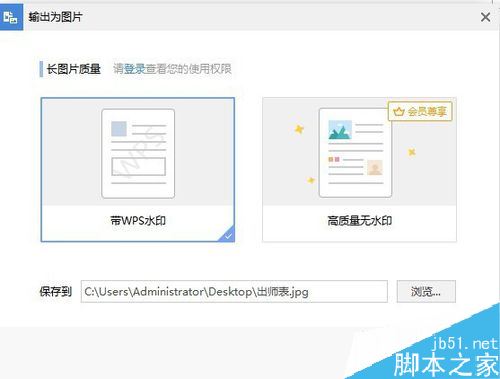Screen dimensions: 500x379
Task: Select the 高质量无水印 option card
Action: tap(359, 169)
